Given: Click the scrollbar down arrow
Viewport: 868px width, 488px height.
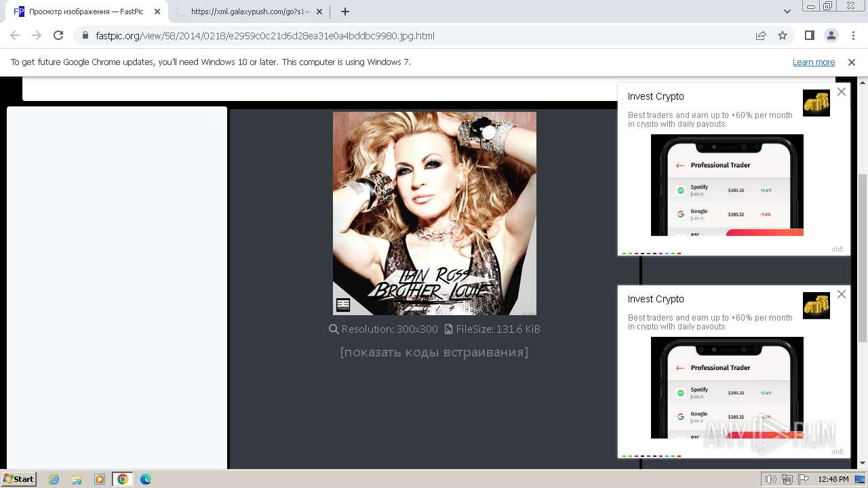Looking at the screenshot, I should point(862,463).
